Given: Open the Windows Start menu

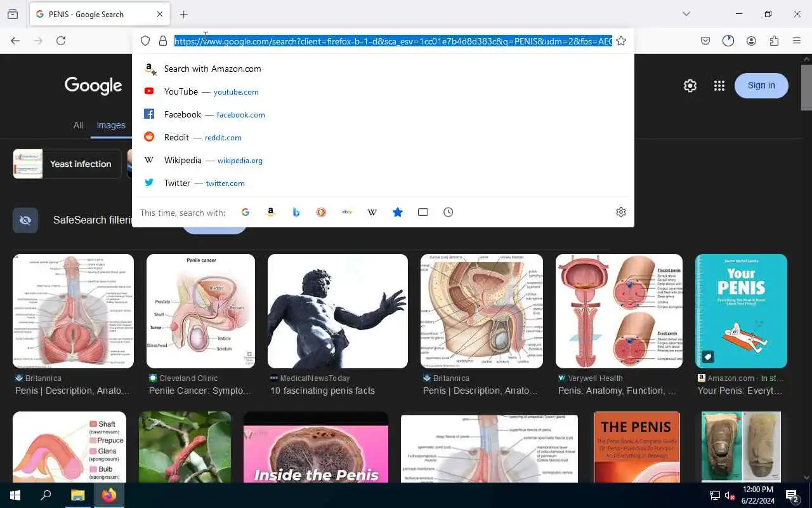Looking at the screenshot, I should coord(15,495).
